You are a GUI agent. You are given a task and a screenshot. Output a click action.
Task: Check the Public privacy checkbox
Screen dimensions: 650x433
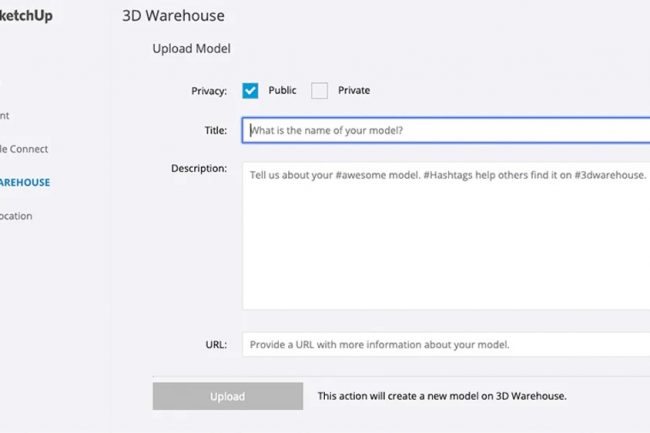(x=250, y=90)
